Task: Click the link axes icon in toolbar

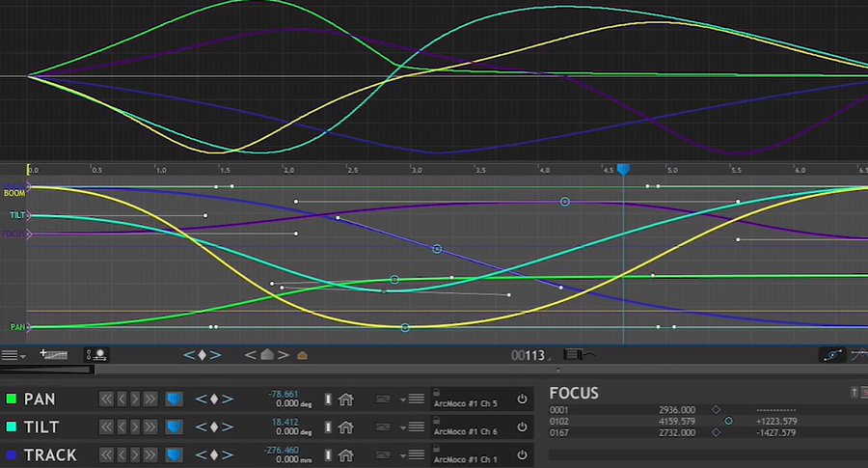Action: pyautogui.click(x=96, y=355)
